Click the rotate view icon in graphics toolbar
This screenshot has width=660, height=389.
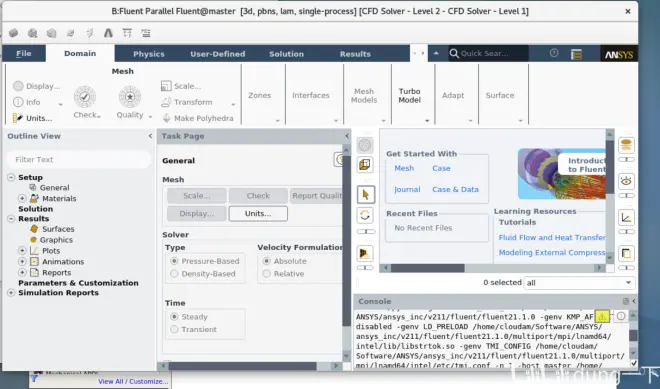click(x=365, y=216)
